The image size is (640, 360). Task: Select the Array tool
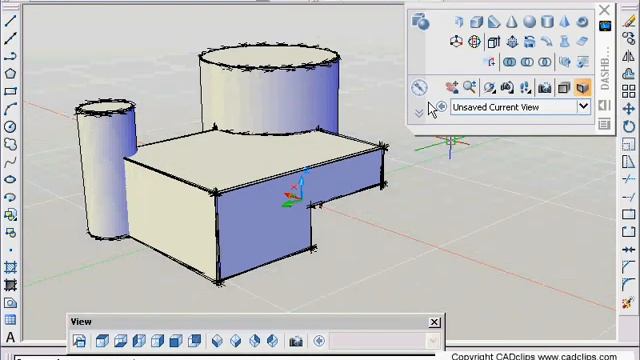coord(629,91)
